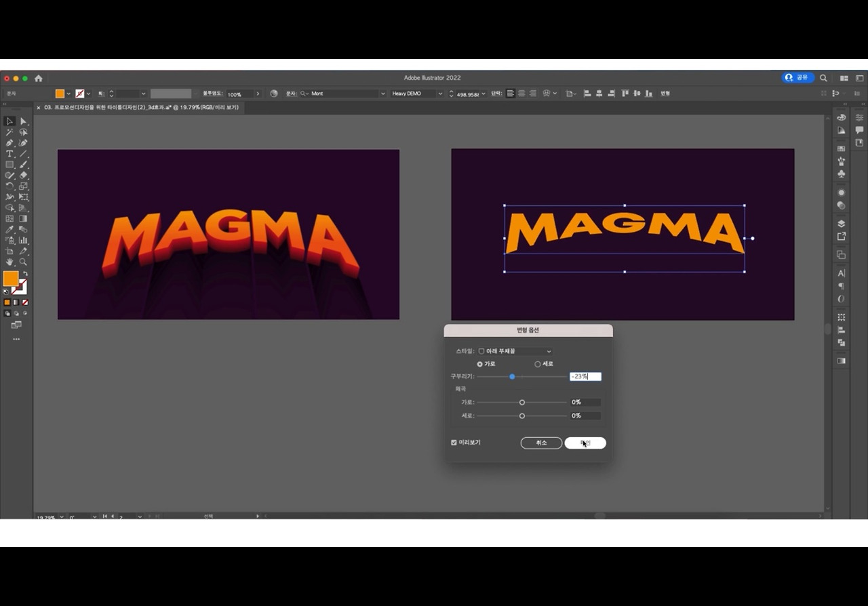Pick the Eyedropper tool
868x606 pixels.
[x=9, y=230]
